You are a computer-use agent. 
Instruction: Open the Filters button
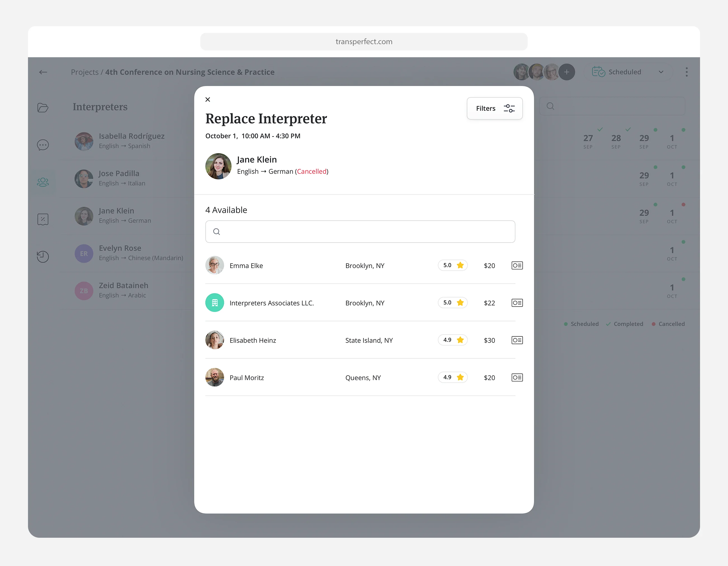[494, 108]
